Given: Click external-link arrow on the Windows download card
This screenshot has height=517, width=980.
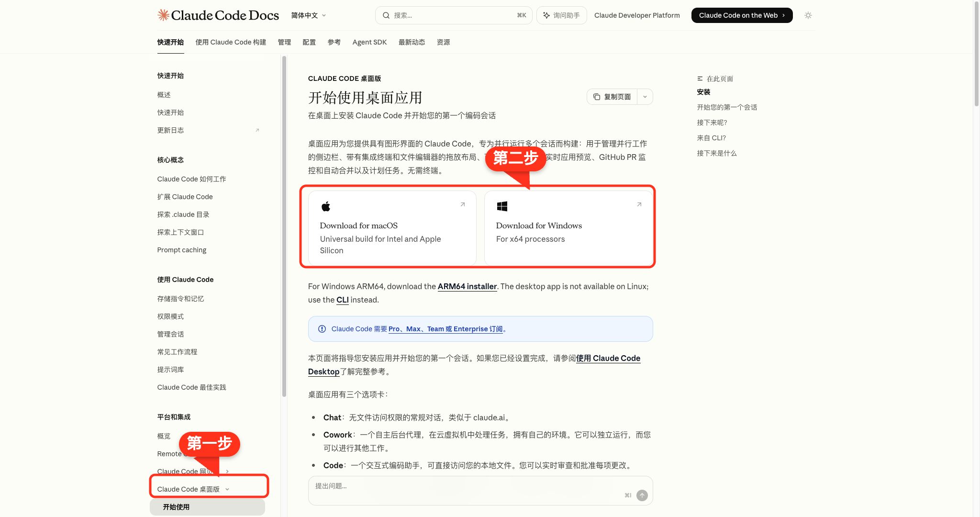Looking at the screenshot, I should point(639,204).
